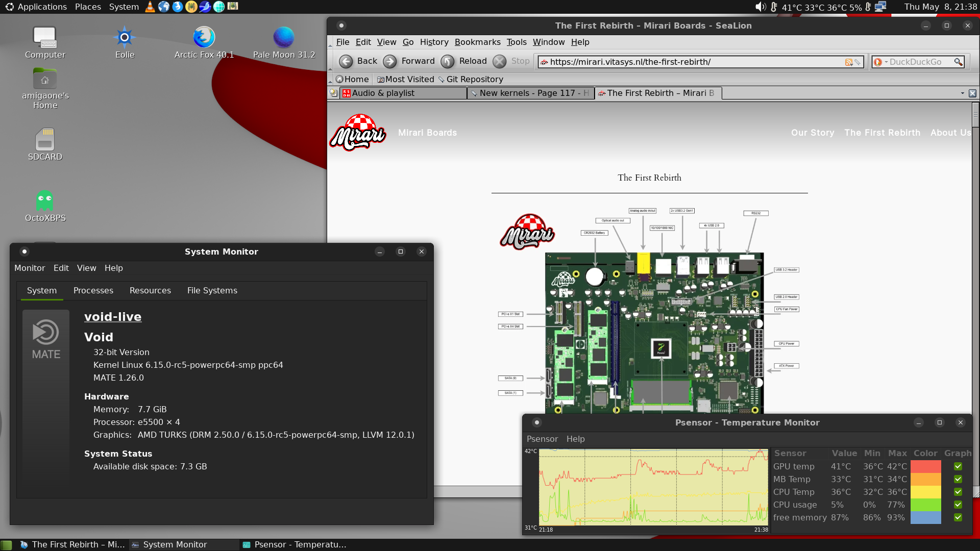Disable the free memory graph checkbox
The image size is (980, 551).
pos(958,517)
